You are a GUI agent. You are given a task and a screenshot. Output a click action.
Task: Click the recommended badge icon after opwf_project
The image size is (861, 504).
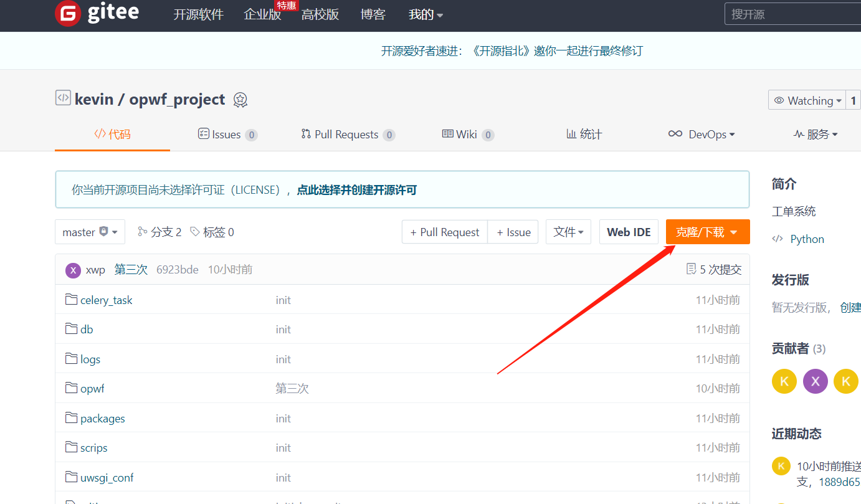click(x=240, y=100)
